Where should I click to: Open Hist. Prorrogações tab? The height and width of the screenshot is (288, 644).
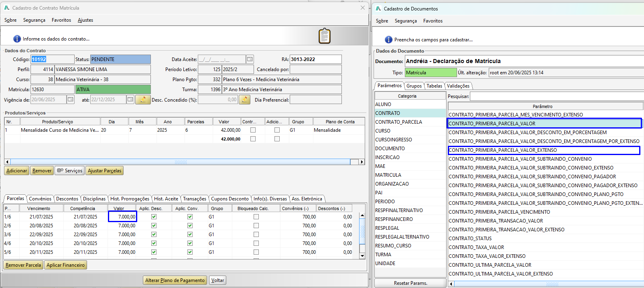tap(130, 199)
